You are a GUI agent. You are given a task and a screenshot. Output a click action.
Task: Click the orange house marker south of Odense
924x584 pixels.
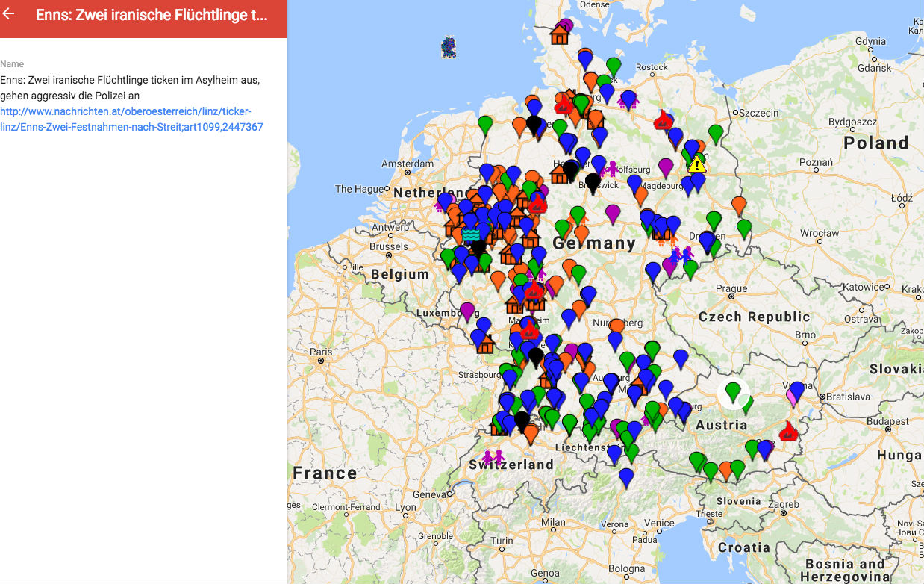coord(560,34)
